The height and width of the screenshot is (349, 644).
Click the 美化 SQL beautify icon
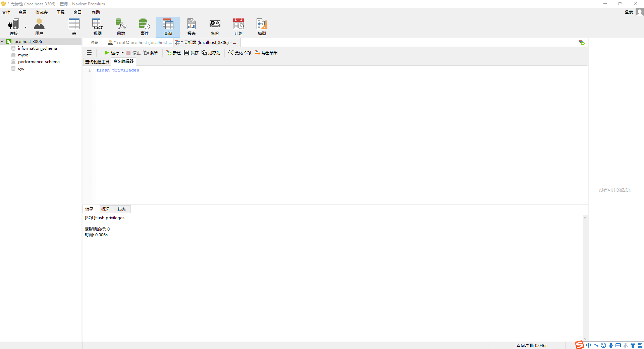pos(230,53)
